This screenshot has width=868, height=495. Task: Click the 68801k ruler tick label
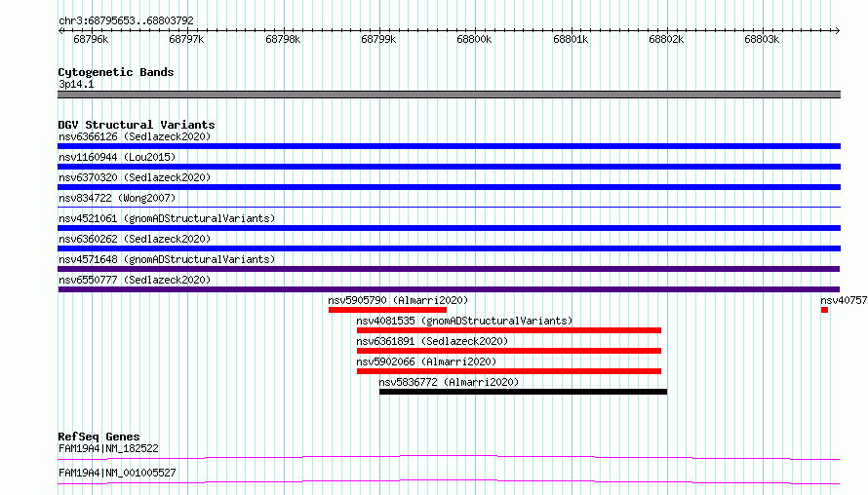coord(571,39)
